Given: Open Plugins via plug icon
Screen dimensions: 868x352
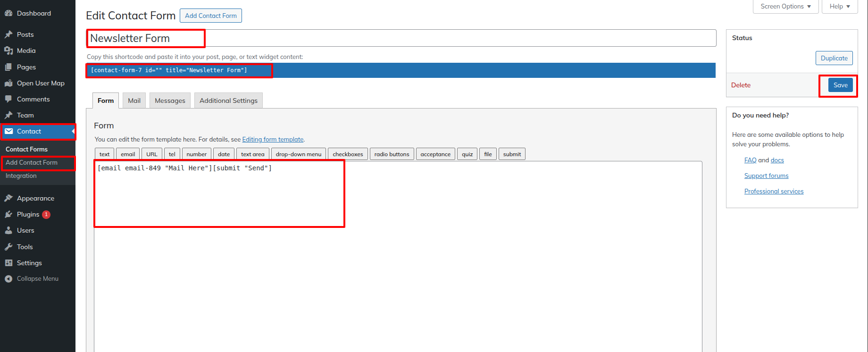Looking at the screenshot, I should point(8,214).
